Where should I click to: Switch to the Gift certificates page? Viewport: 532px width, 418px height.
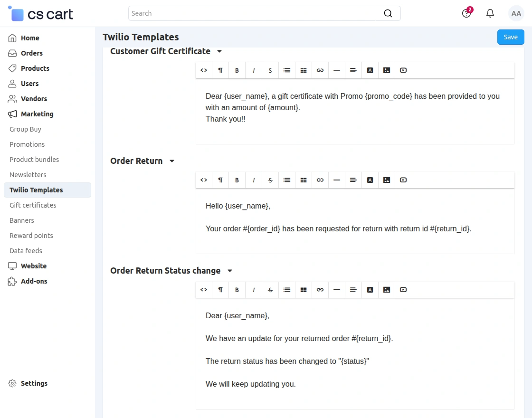pyautogui.click(x=32, y=205)
